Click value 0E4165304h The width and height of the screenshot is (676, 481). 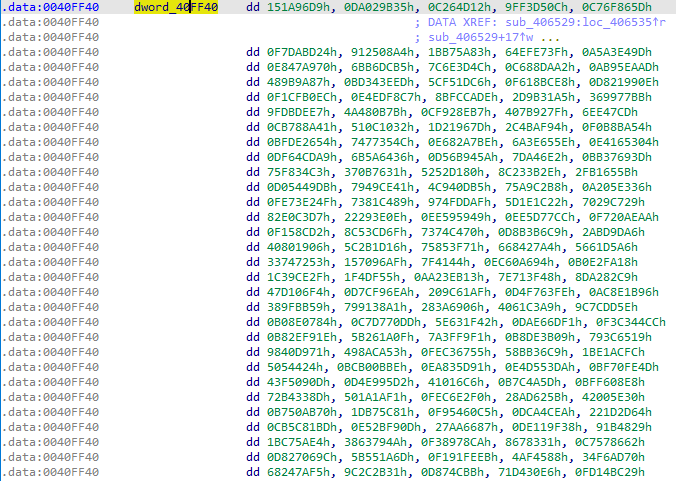624,142
